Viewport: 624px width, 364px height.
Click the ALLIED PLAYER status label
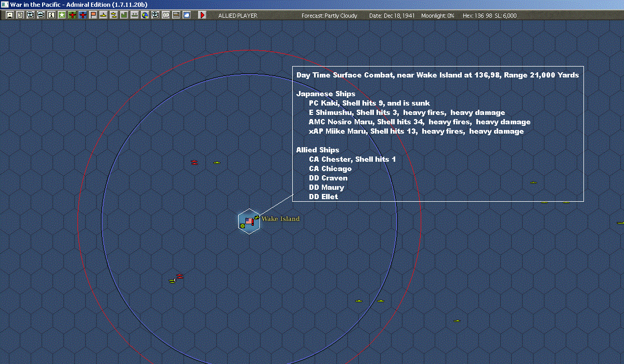click(238, 16)
